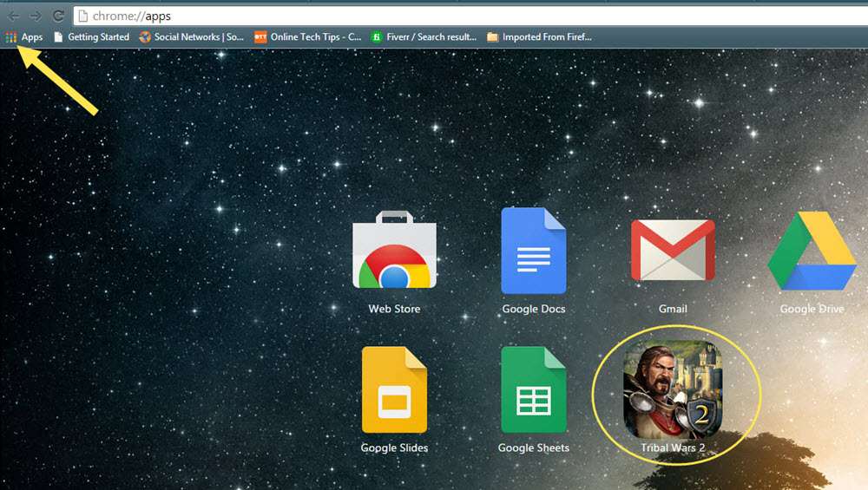Visit the Online Tech Tips bookmark

pos(307,37)
